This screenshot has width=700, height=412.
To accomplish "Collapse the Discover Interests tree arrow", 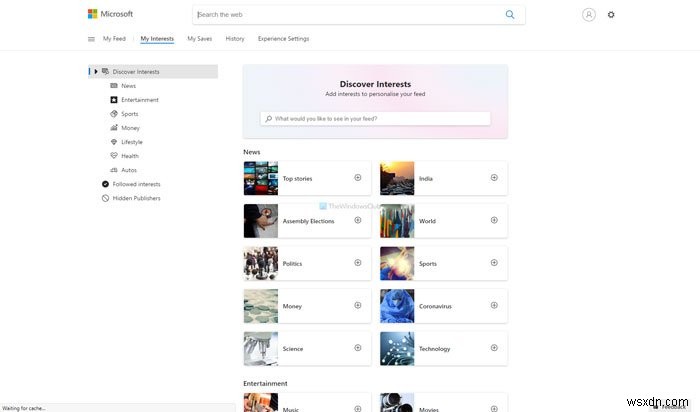I will [x=96, y=71].
